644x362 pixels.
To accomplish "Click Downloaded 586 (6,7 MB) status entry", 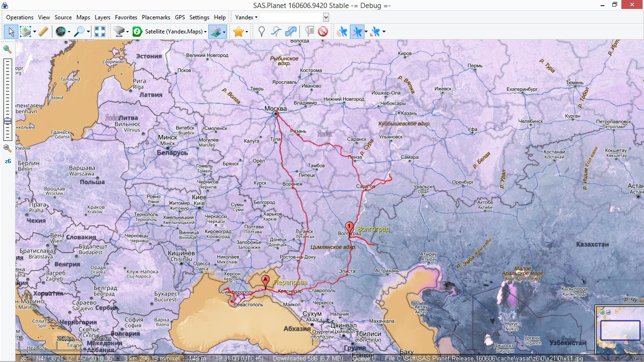I will (x=307, y=359).
